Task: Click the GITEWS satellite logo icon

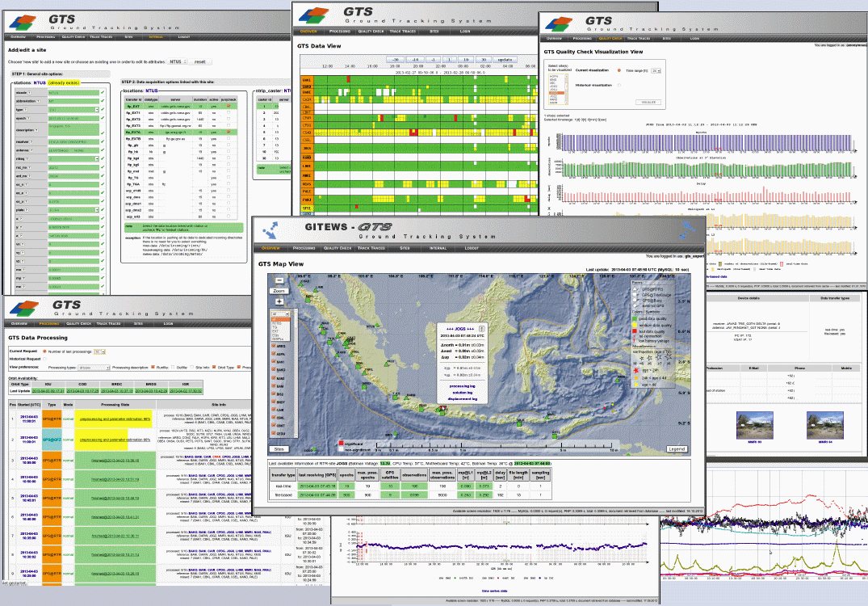Action: coord(269,232)
